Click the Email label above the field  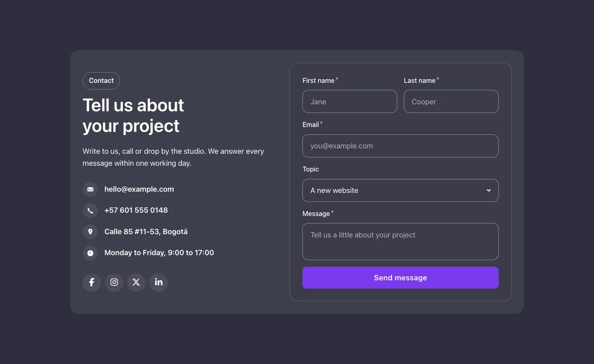click(311, 124)
